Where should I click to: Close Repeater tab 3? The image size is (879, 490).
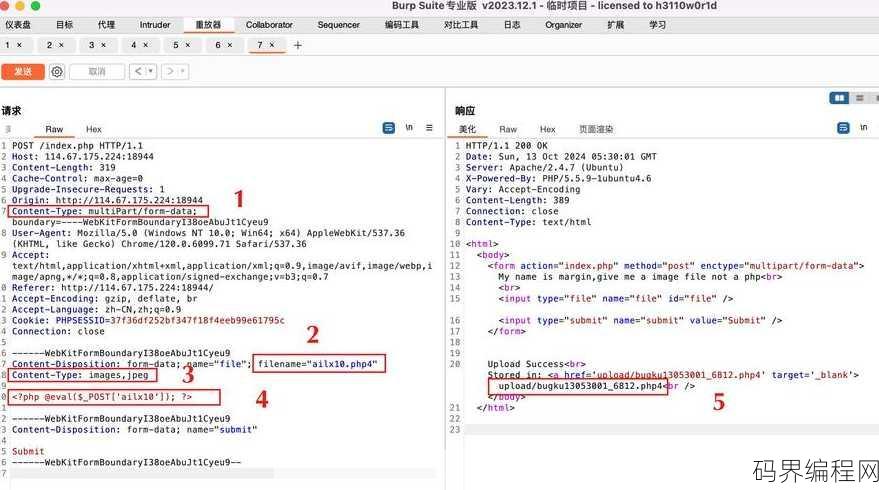(x=104, y=45)
